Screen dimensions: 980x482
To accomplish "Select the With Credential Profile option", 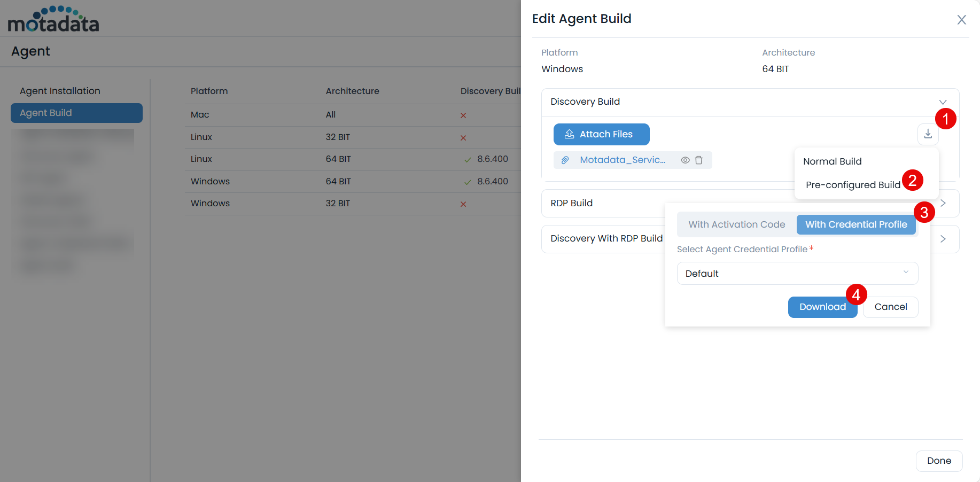I will tap(855, 224).
